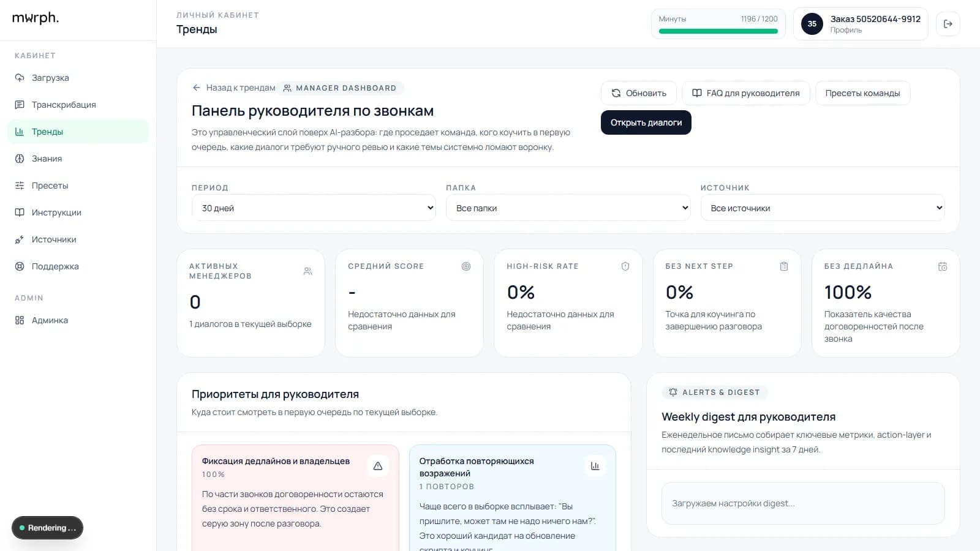Open Админка in the Admin section
The width and height of the screenshot is (980, 551).
[x=50, y=320]
